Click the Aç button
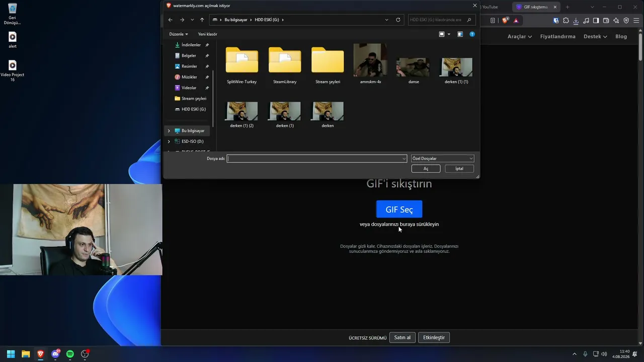Screen dimensions: 644x362 (x=426, y=168)
